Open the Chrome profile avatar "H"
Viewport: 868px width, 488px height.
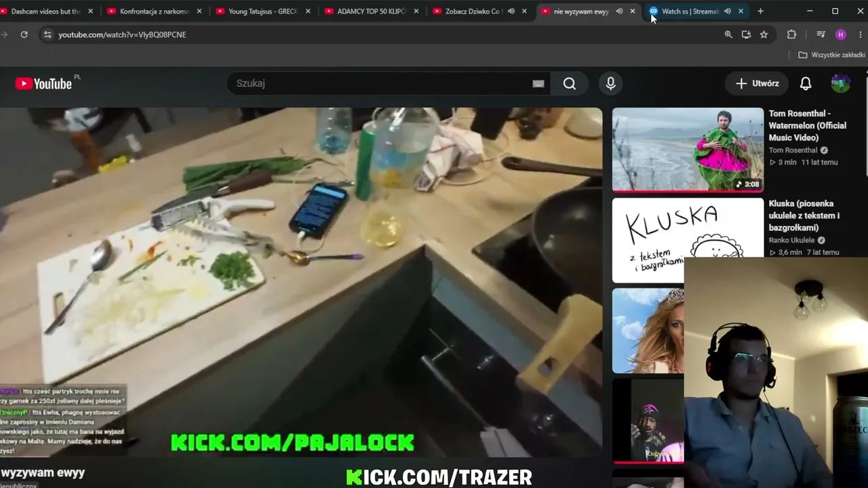841,35
